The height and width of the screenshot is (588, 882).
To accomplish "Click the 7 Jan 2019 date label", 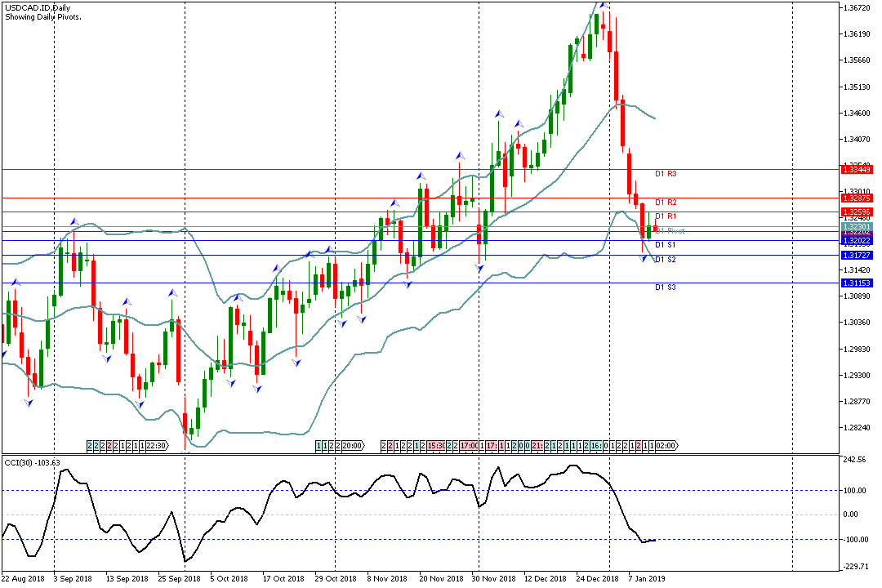I will (x=647, y=579).
